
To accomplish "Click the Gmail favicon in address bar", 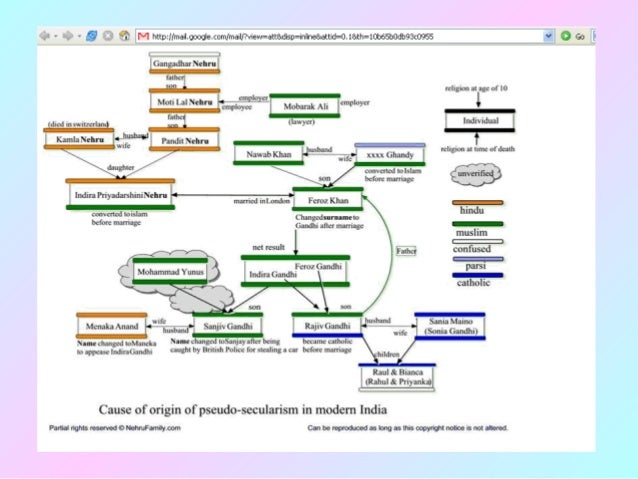I will point(143,36).
